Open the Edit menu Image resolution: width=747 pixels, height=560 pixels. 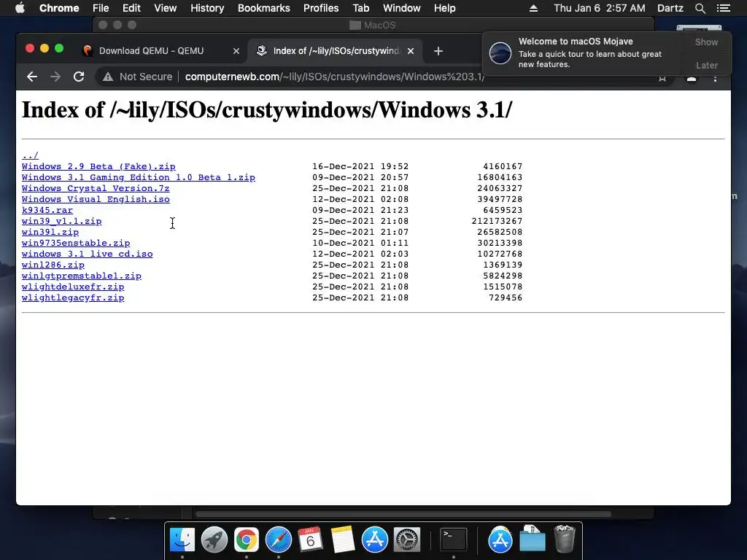131,8
